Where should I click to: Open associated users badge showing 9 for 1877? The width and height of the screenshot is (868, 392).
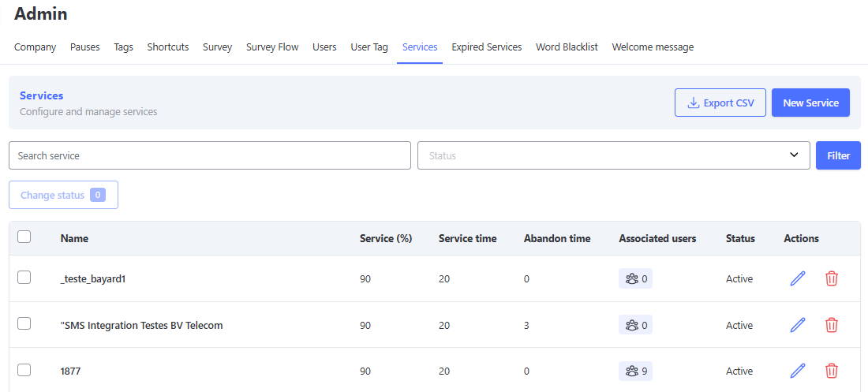(635, 371)
